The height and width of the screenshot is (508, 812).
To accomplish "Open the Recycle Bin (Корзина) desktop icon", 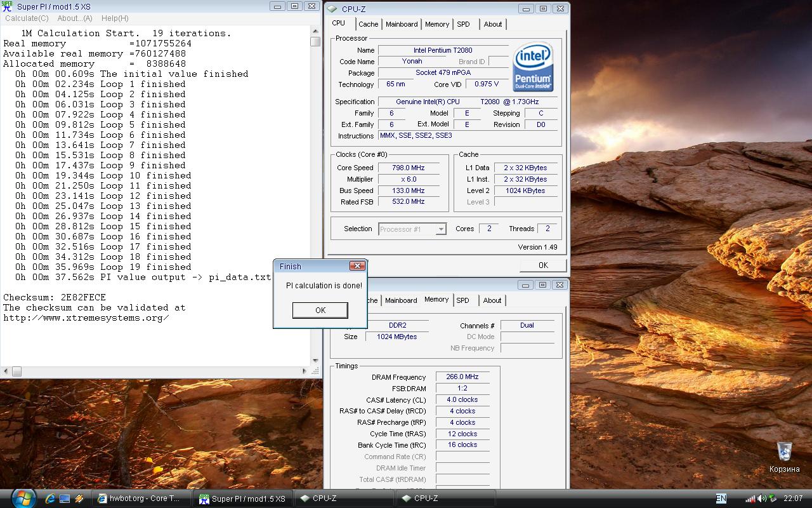I will (785, 457).
